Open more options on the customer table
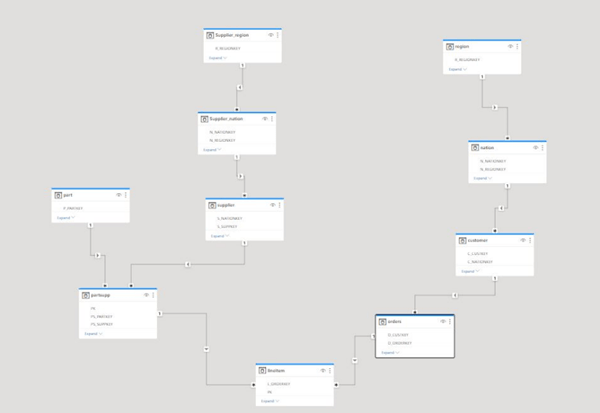The height and width of the screenshot is (413, 600). (530, 240)
